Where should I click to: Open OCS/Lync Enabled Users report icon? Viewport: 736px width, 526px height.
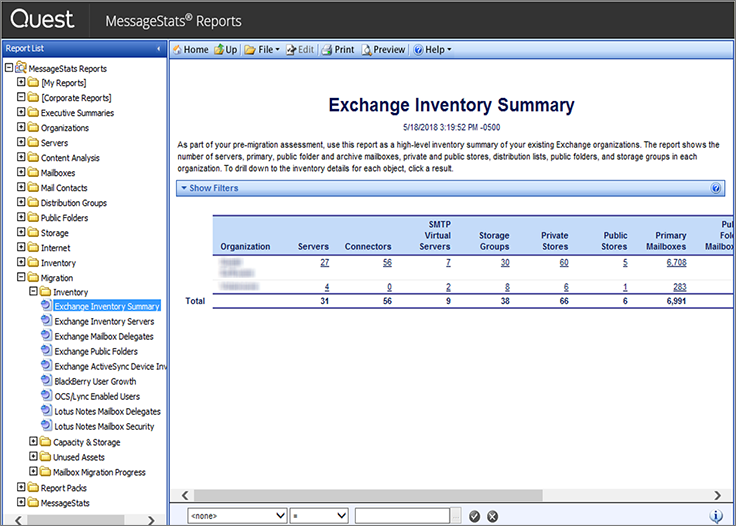tap(46, 396)
